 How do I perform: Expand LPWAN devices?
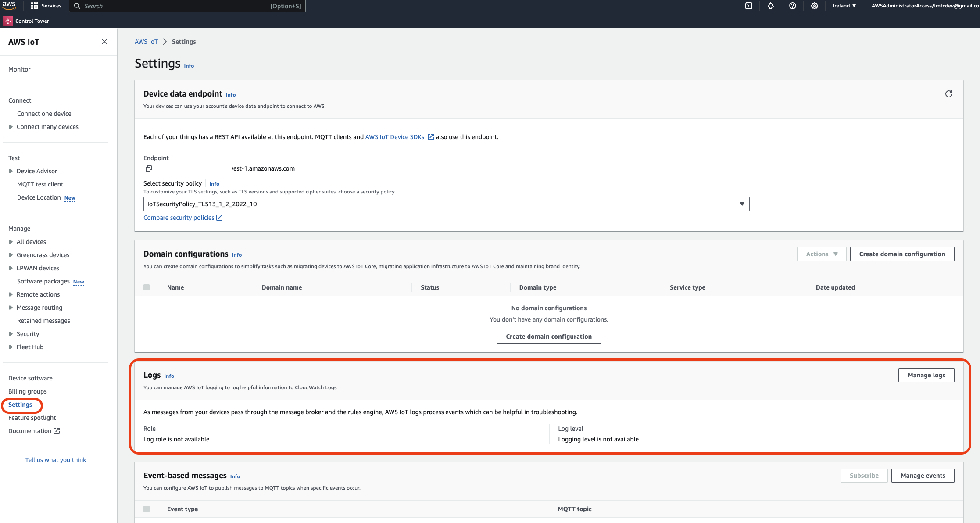11,268
